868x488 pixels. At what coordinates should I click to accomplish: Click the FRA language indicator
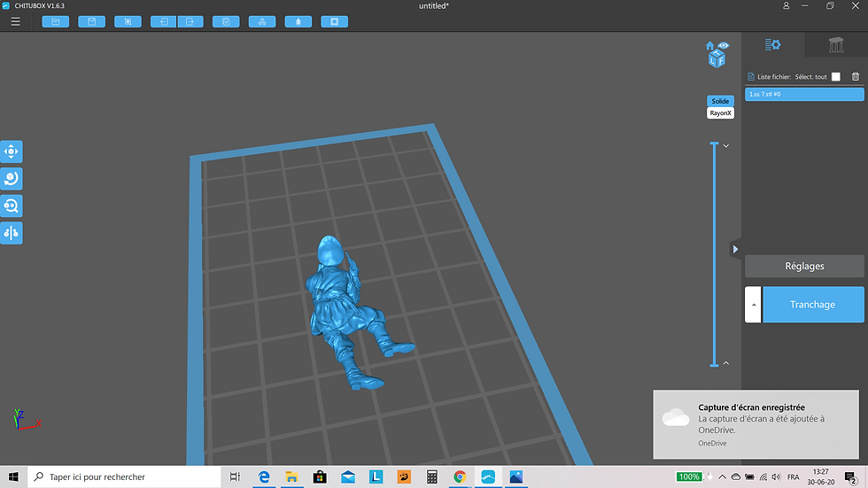click(x=794, y=477)
